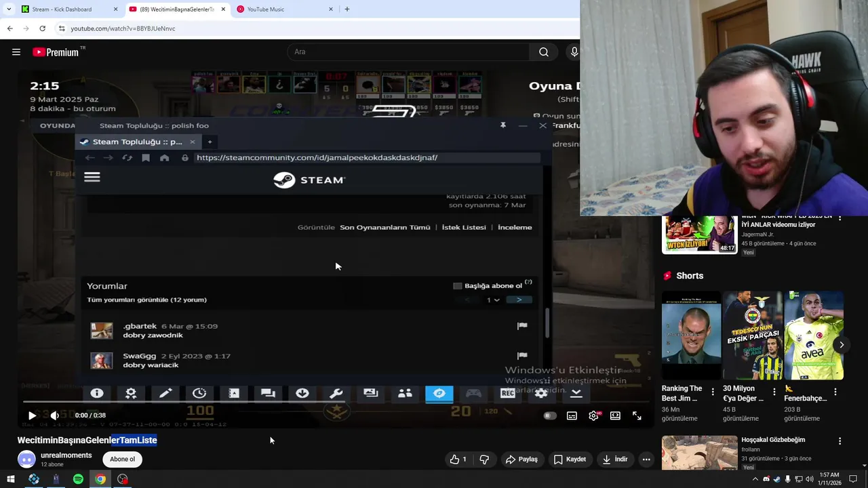This screenshot has height=488, width=868.
Task: Reload the YouTube page
Action: pos(42,28)
